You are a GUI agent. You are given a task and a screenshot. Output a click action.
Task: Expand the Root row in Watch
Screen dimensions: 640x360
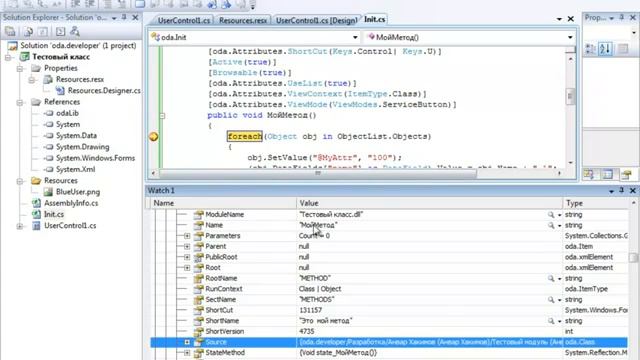(187, 267)
